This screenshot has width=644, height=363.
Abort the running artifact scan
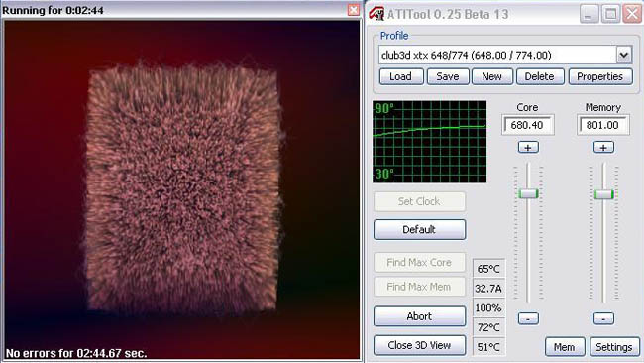[x=419, y=316]
